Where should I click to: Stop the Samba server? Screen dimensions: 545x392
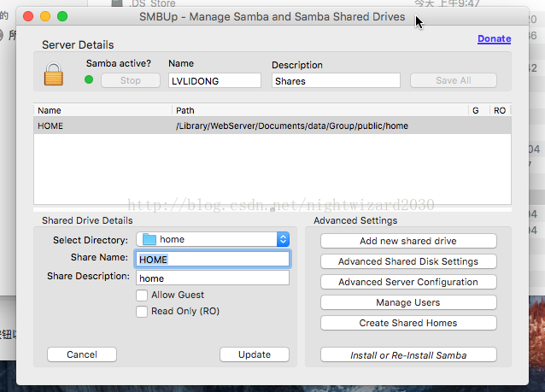(x=131, y=80)
